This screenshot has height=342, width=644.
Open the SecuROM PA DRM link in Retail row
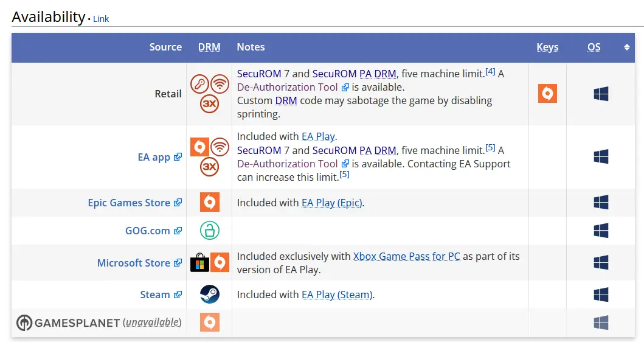355,74
